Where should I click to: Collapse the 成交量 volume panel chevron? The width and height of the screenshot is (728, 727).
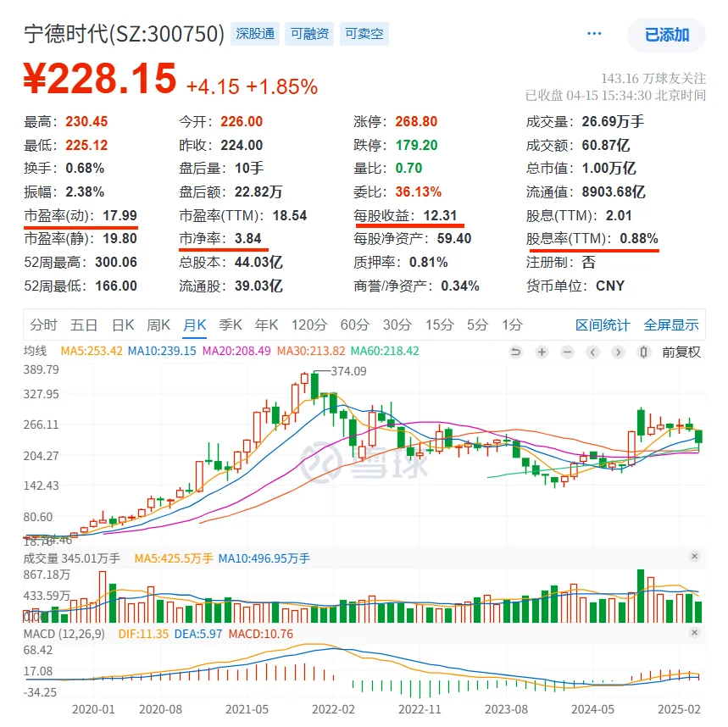click(695, 558)
